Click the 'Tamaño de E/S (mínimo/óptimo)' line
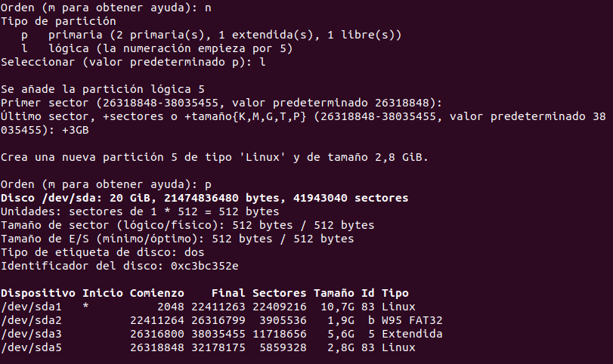Viewport: 613px width, 364px height. click(x=178, y=239)
